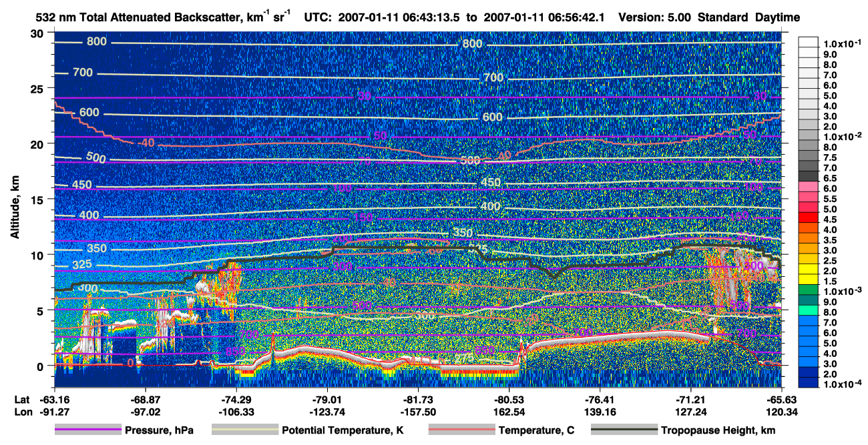Click latitude value -79.01
Screen dimensions: 868x445
point(327,400)
